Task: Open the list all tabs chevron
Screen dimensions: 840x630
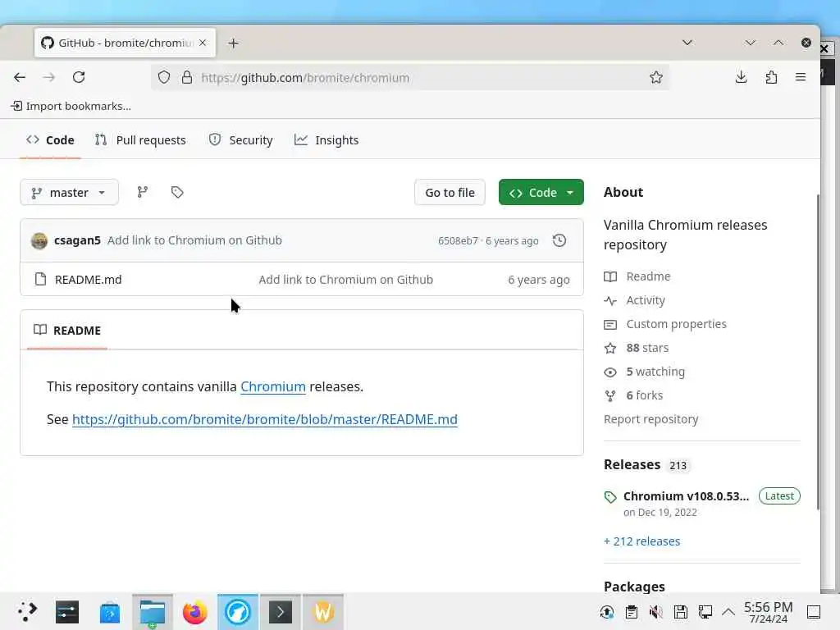Action: (x=687, y=43)
